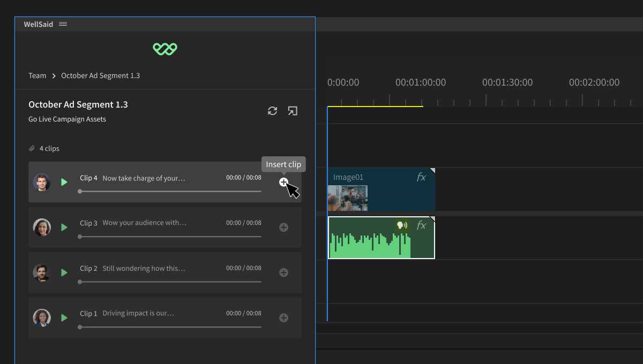This screenshot has height=364, width=643.
Task: Play Clip 3 audio preview
Action: (x=64, y=227)
